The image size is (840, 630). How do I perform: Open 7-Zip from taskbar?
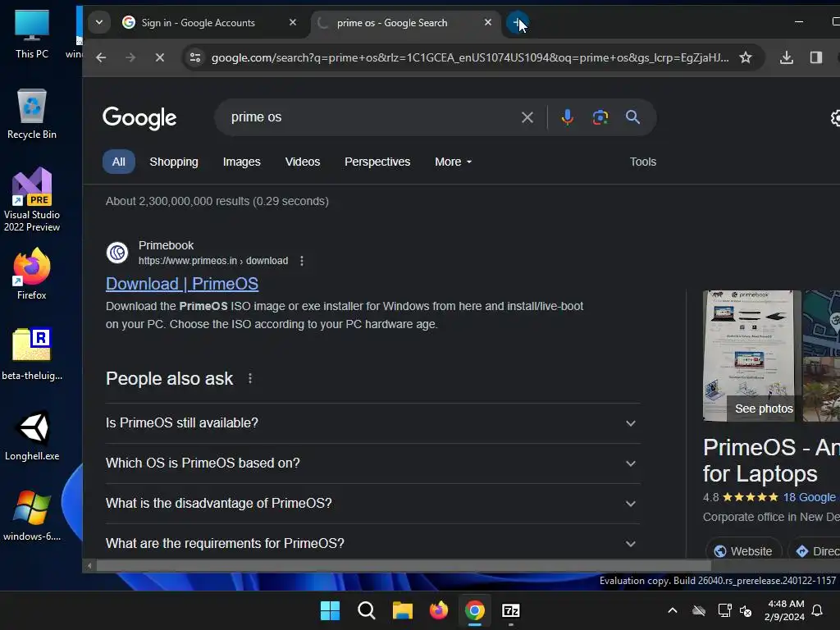(511, 610)
